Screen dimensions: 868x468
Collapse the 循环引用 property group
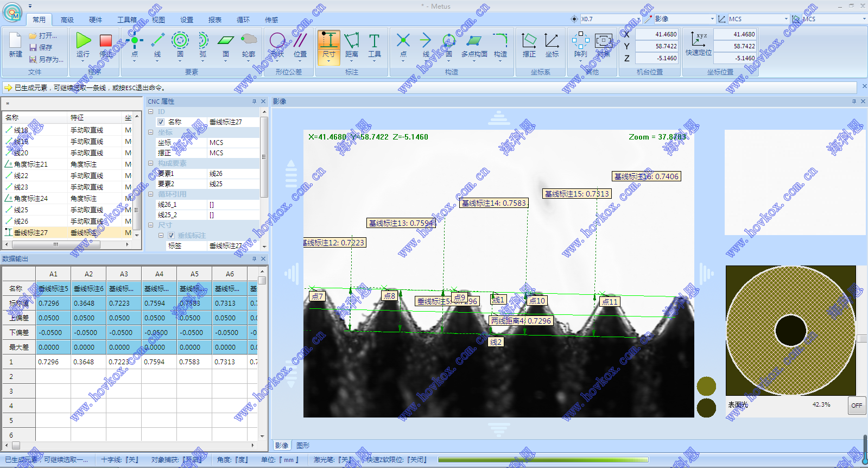151,194
